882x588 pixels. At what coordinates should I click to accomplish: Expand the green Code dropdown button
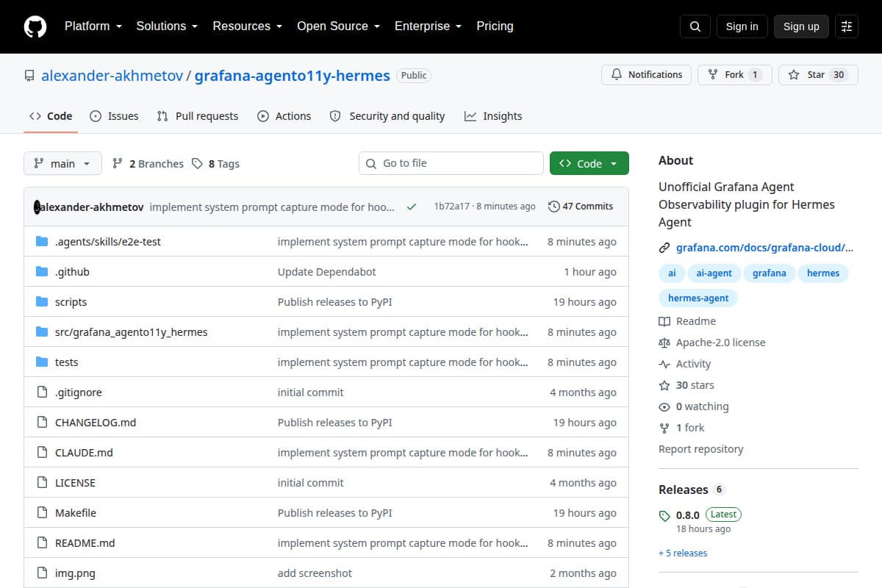(589, 163)
